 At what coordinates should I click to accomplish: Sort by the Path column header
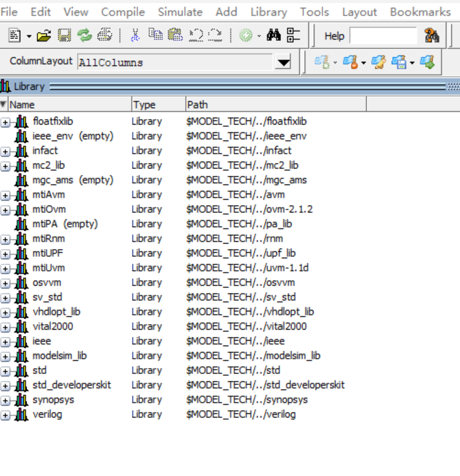276,105
